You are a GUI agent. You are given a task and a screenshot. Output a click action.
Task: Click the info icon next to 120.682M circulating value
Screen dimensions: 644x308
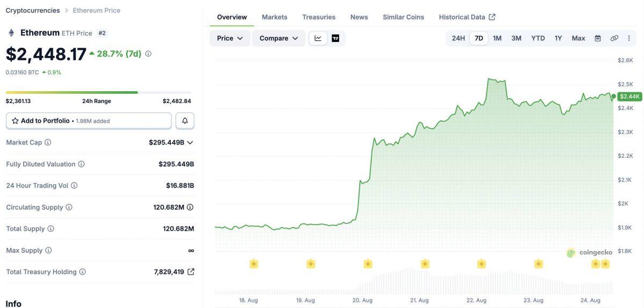[190, 207]
